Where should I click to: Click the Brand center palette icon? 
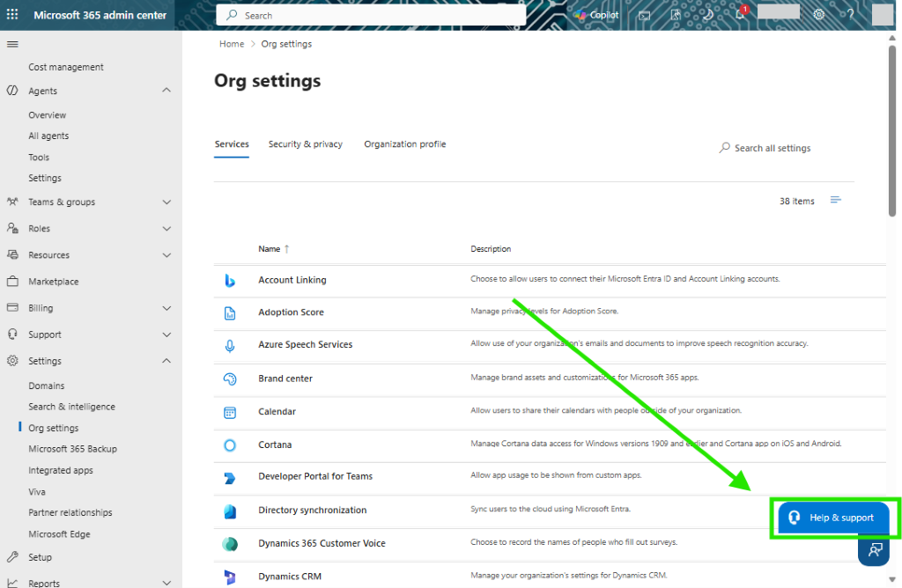point(230,379)
